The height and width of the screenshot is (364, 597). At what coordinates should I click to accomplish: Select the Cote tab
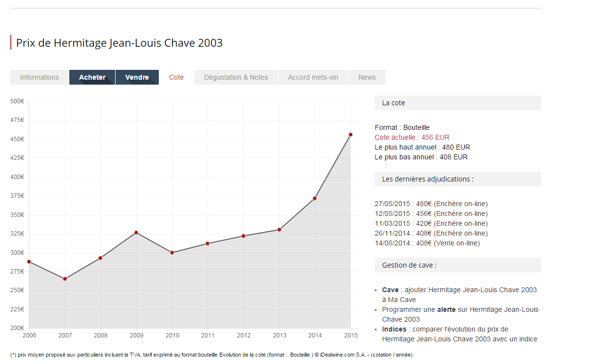tap(177, 77)
